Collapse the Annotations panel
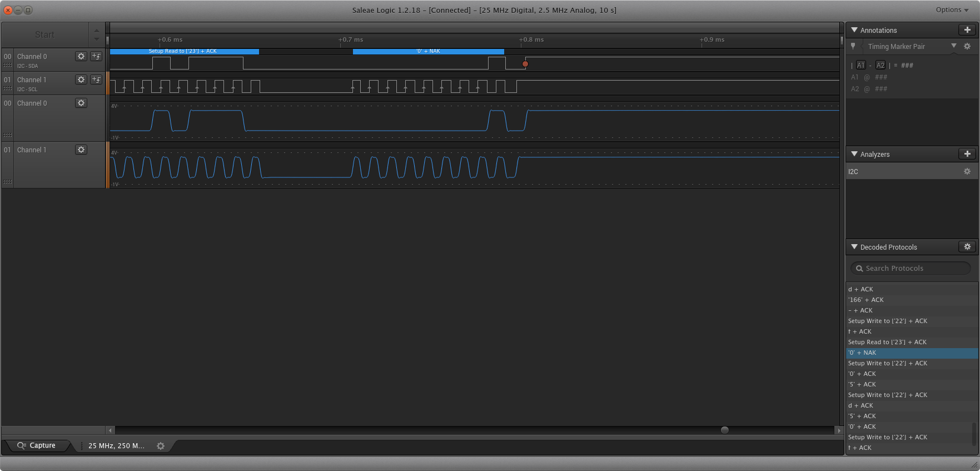This screenshot has height=471, width=980. (x=854, y=30)
